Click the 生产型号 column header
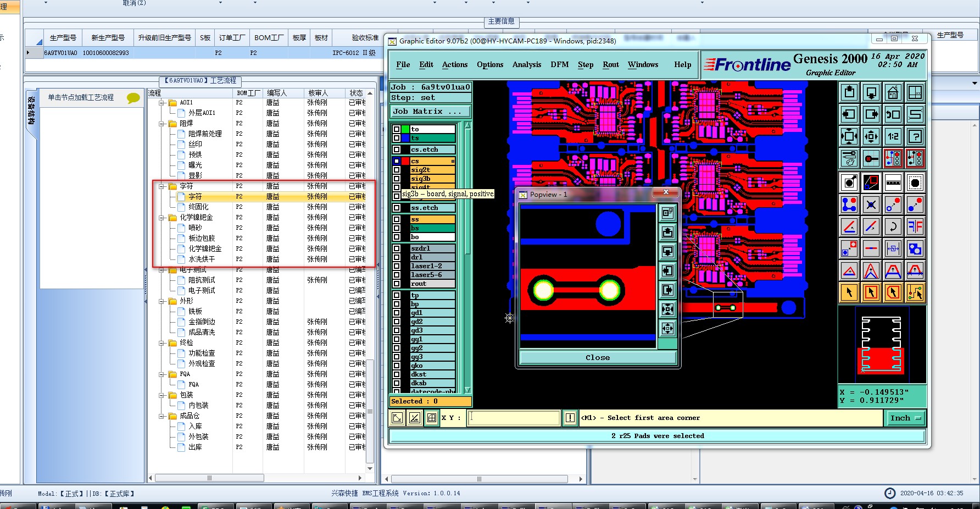 point(63,38)
